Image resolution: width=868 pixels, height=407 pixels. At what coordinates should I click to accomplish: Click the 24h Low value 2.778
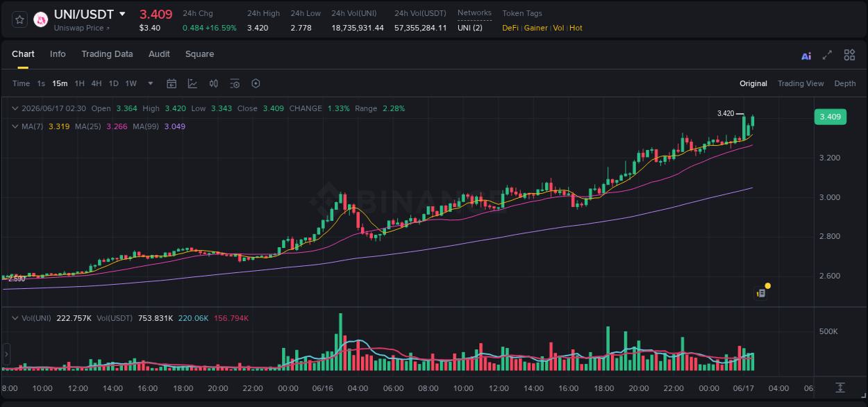pos(301,28)
